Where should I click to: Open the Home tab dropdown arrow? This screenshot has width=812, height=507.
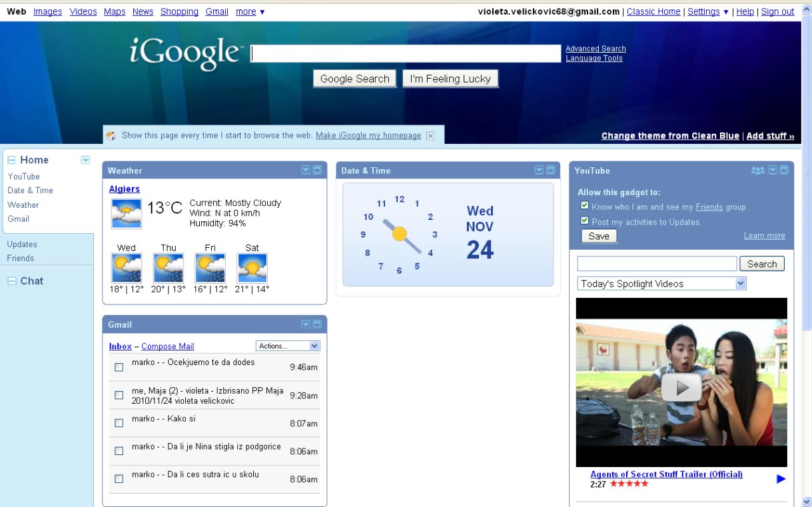[85, 160]
